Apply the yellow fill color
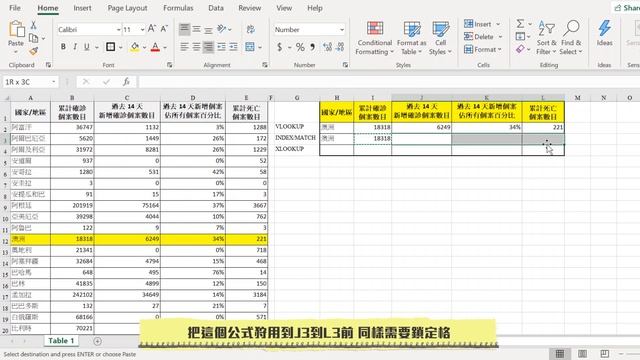The width and height of the screenshot is (640, 360). coord(135,47)
